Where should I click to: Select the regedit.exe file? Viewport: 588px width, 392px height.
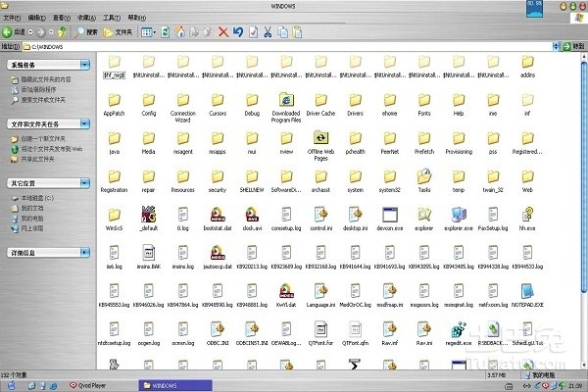(459, 334)
